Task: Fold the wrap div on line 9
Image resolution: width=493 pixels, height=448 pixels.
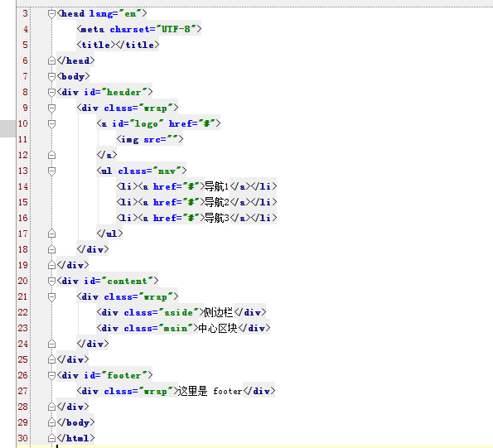Action: 52,108
